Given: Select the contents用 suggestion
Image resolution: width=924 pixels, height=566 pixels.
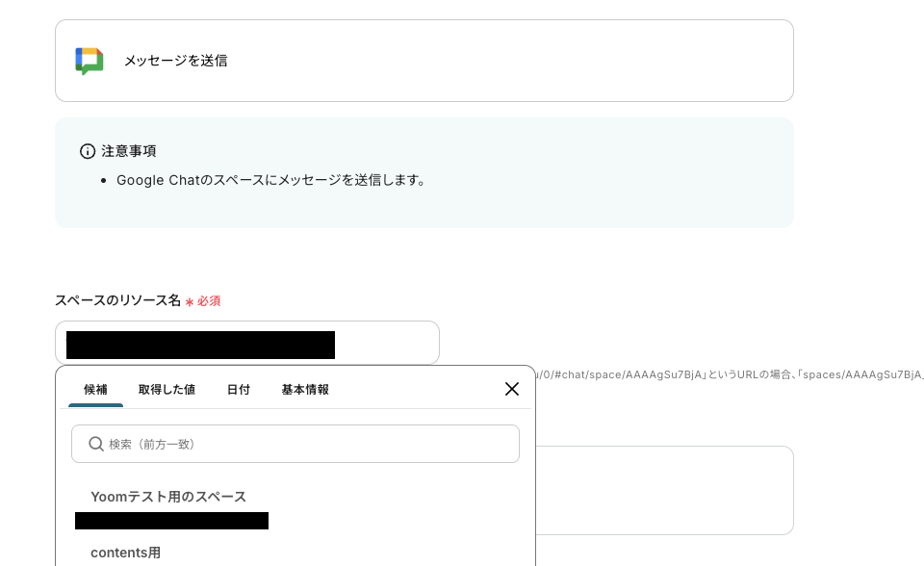Looking at the screenshot, I should 125,553.
